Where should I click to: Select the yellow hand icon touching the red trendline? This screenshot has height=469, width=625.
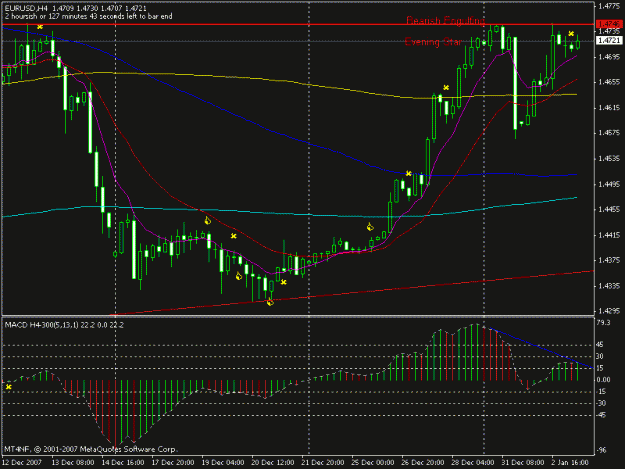pyautogui.click(x=270, y=302)
